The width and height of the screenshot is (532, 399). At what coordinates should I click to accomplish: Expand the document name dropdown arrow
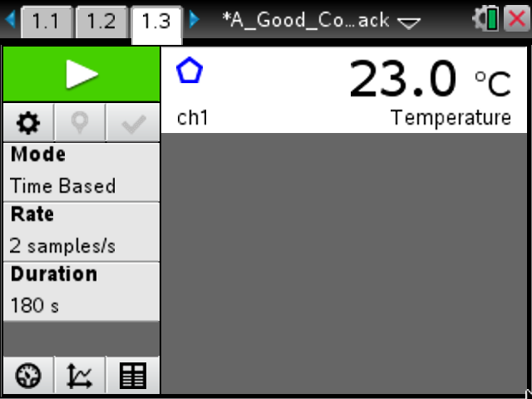point(409,23)
